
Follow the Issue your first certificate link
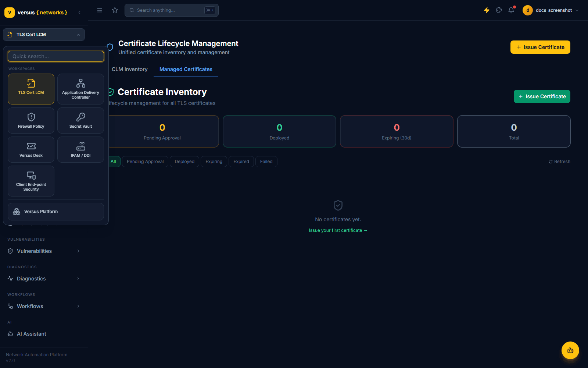(x=338, y=230)
